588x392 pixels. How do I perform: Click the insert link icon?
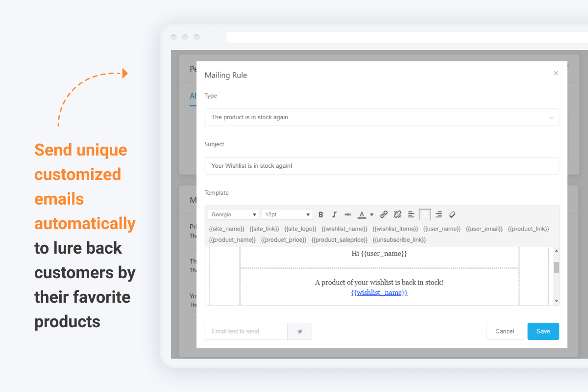tap(384, 214)
